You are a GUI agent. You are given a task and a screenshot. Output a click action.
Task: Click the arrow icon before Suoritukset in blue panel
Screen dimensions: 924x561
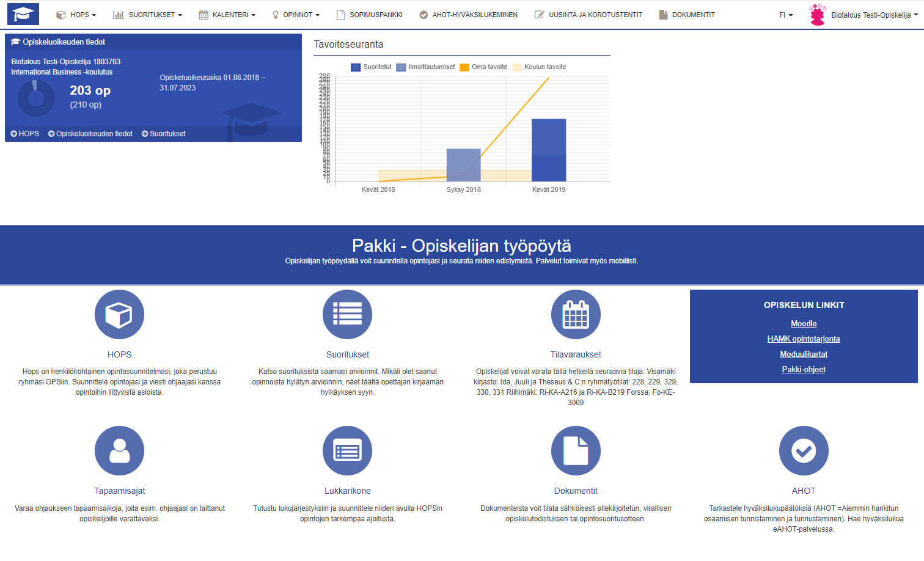(x=145, y=134)
